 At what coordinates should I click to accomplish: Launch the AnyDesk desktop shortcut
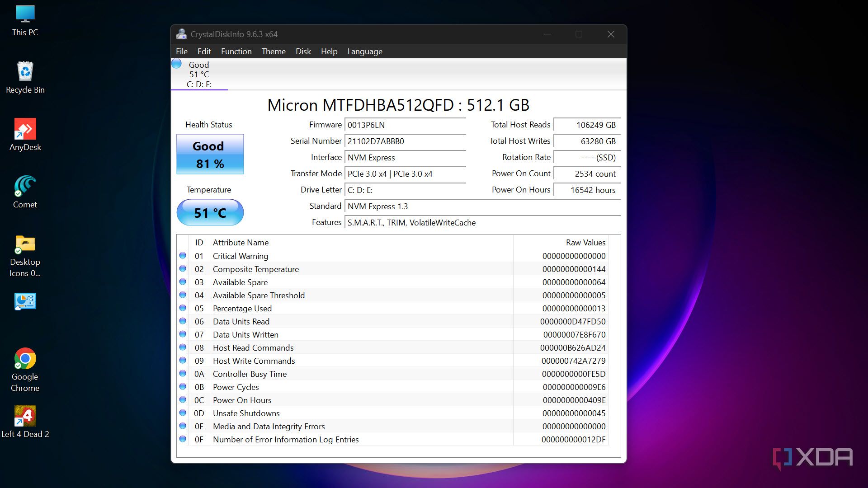point(25,135)
